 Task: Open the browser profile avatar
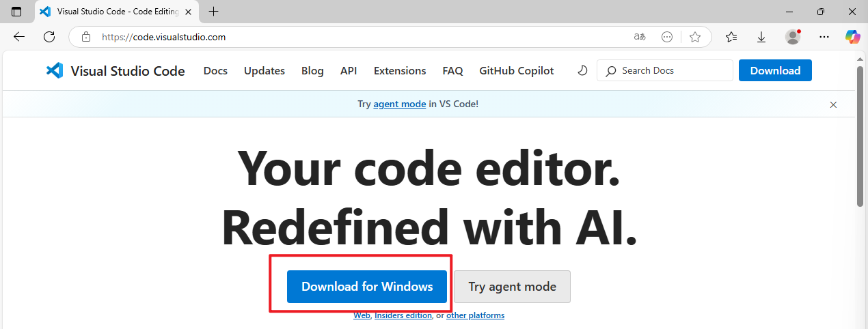(x=793, y=37)
